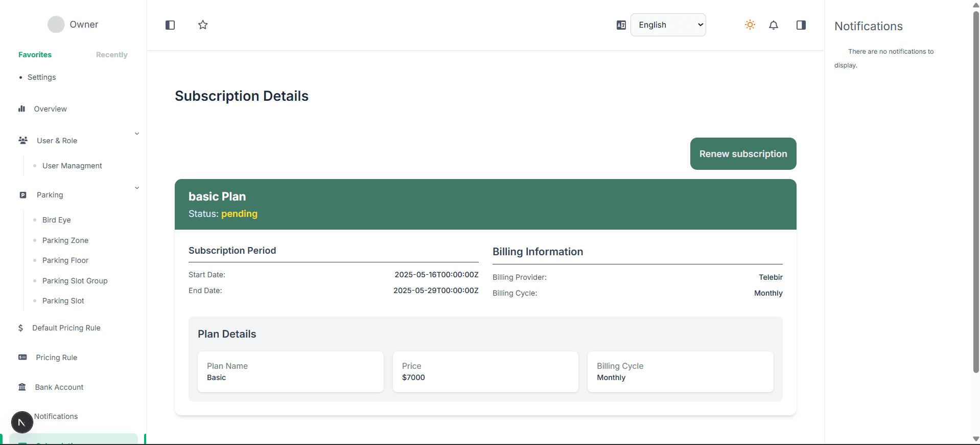The image size is (980, 445).
Task: Click the Subscription Period heading
Action: point(232,251)
